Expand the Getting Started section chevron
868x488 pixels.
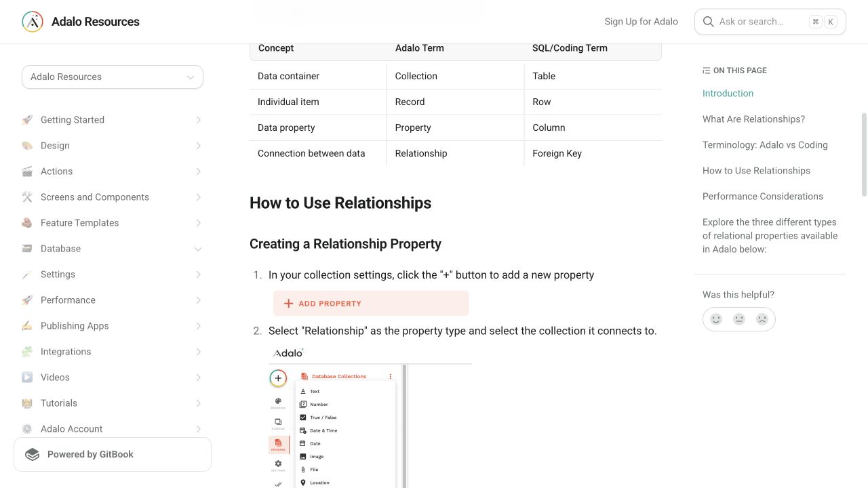198,120
